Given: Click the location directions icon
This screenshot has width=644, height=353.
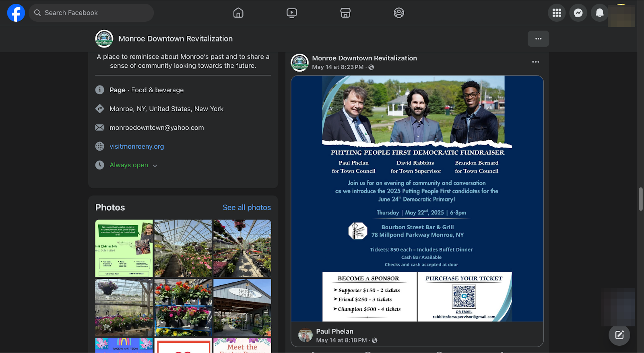Looking at the screenshot, I should click(100, 109).
